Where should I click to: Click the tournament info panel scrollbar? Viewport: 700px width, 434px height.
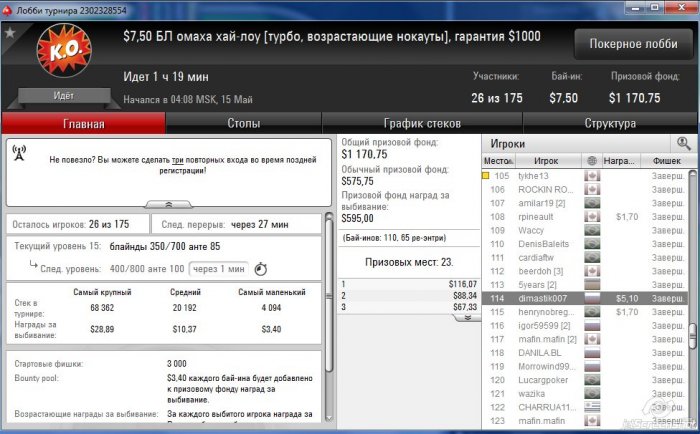[x=329, y=295]
